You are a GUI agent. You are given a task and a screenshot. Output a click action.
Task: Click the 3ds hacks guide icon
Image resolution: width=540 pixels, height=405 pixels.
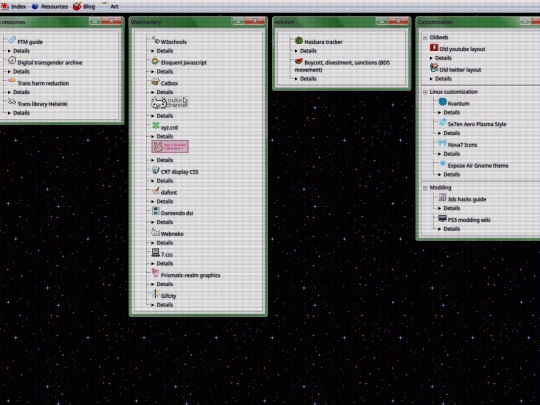[x=443, y=197]
